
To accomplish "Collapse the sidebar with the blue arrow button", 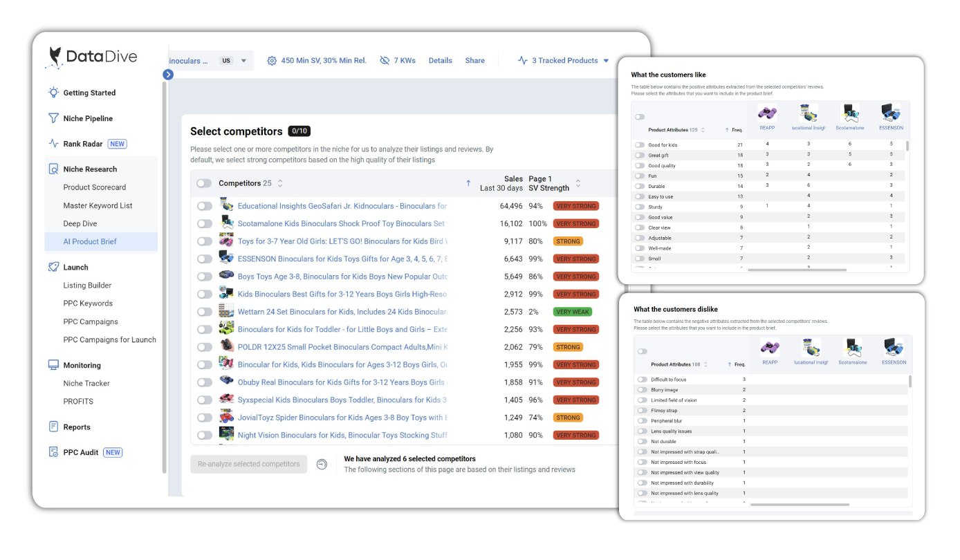I will [168, 75].
